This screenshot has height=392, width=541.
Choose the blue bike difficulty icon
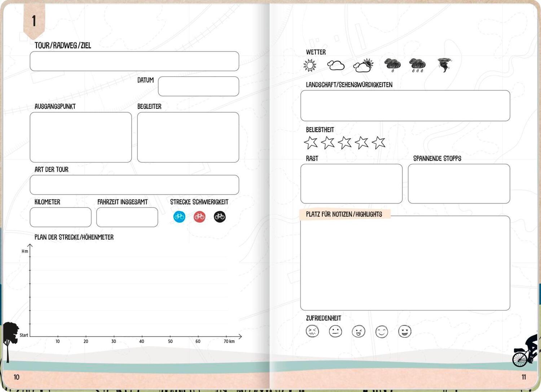tap(179, 217)
